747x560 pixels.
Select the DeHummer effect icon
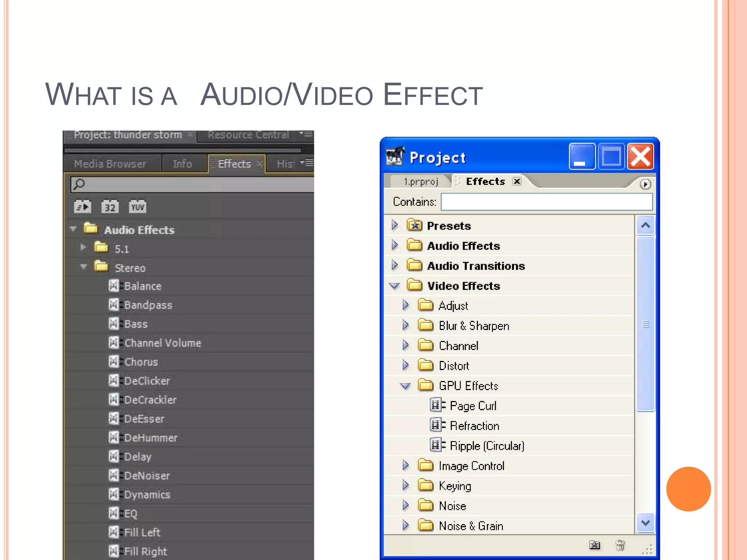(x=114, y=437)
